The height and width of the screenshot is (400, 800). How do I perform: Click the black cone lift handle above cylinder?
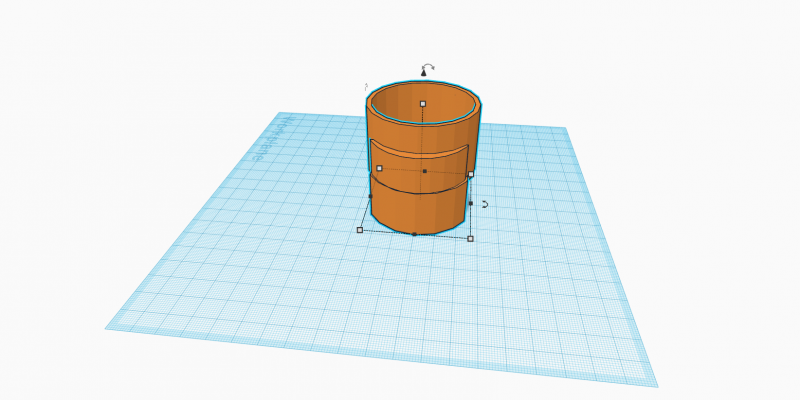click(x=424, y=74)
